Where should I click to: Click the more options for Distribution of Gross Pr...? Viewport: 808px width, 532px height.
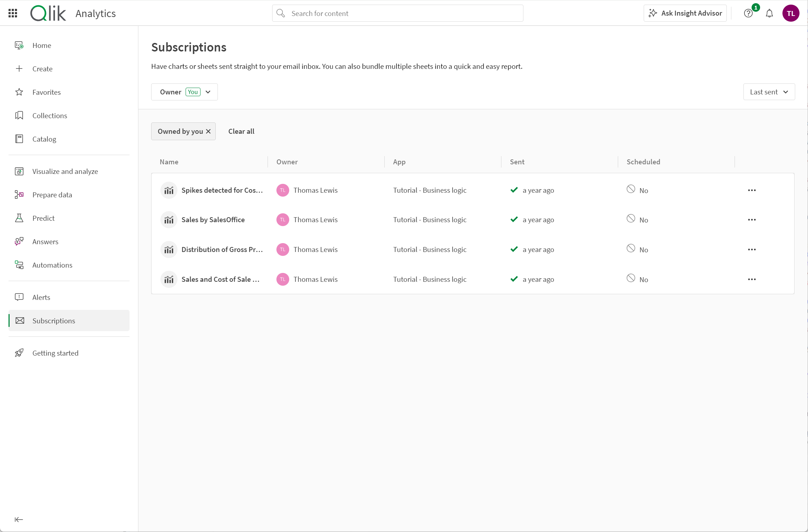[x=751, y=249]
